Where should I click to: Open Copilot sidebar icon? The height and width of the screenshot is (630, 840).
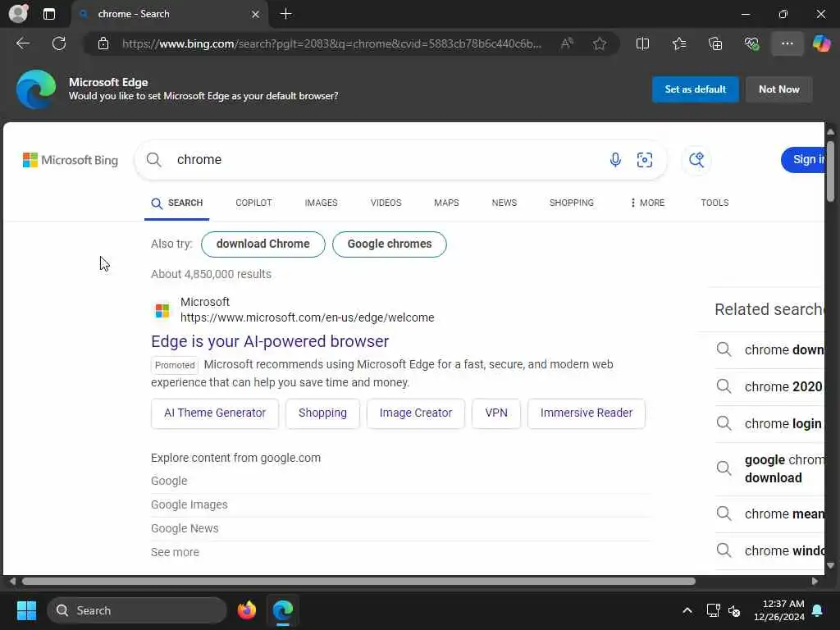coord(821,43)
